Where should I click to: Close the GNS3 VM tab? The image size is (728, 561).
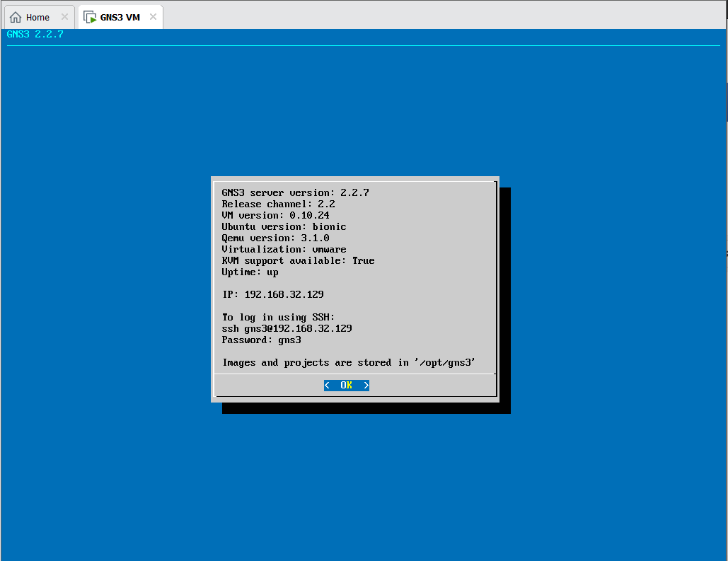point(153,17)
